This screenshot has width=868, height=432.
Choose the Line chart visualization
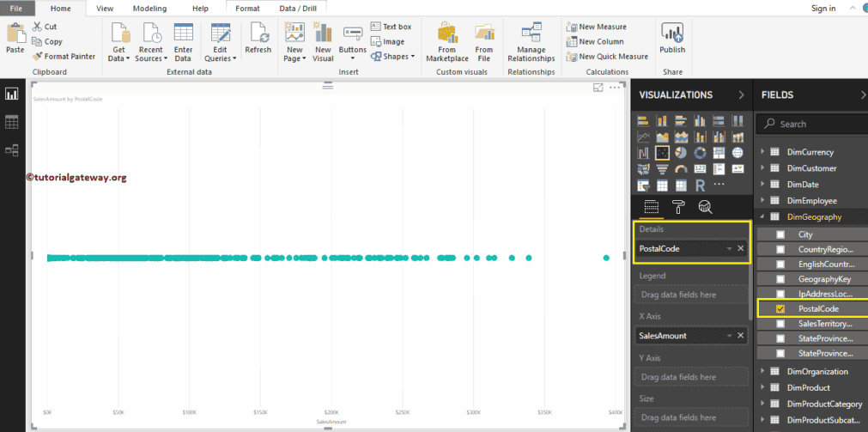coord(643,137)
